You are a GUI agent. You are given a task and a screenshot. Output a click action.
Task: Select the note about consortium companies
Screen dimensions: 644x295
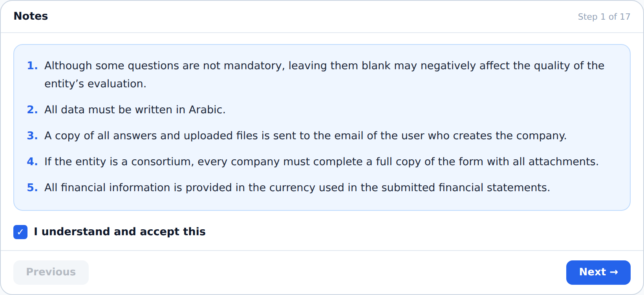(322, 162)
